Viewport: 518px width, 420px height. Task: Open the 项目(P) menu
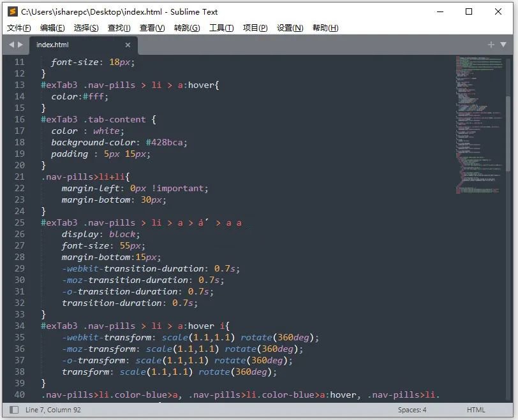pyautogui.click(x=255, y=28)
